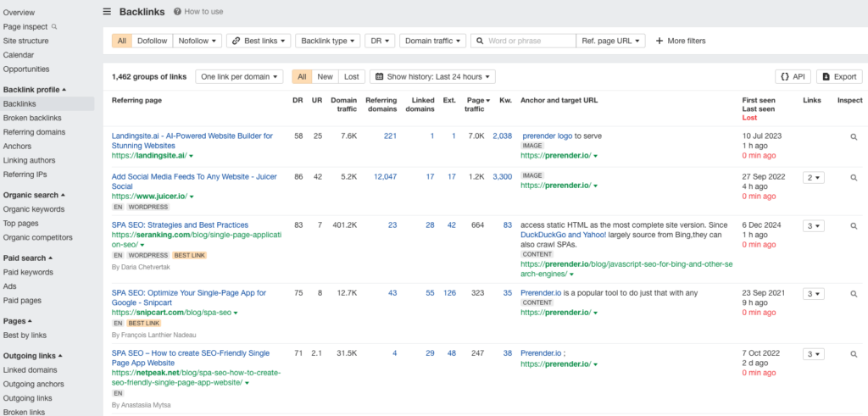Viewport: 868px width, 416px height.
Task: Open Landingsite.ai AI-Powered Website Builder link
Action: (192, 141)
